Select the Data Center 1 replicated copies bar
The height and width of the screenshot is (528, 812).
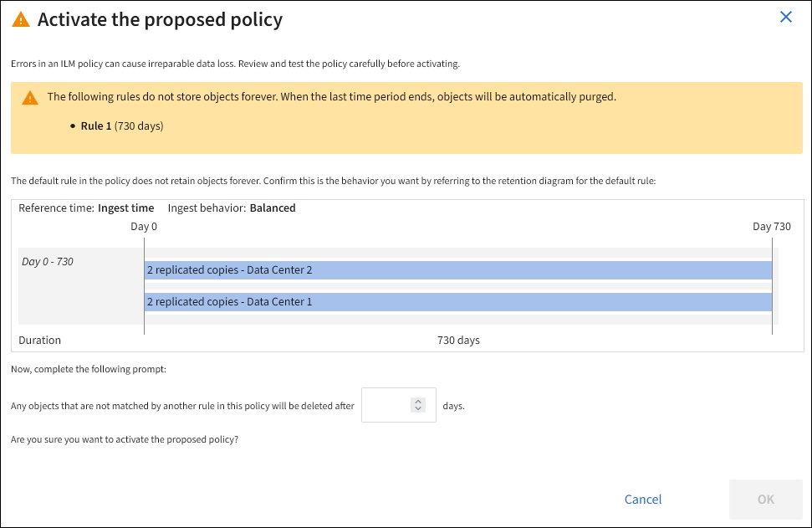(x=457, y=301)
